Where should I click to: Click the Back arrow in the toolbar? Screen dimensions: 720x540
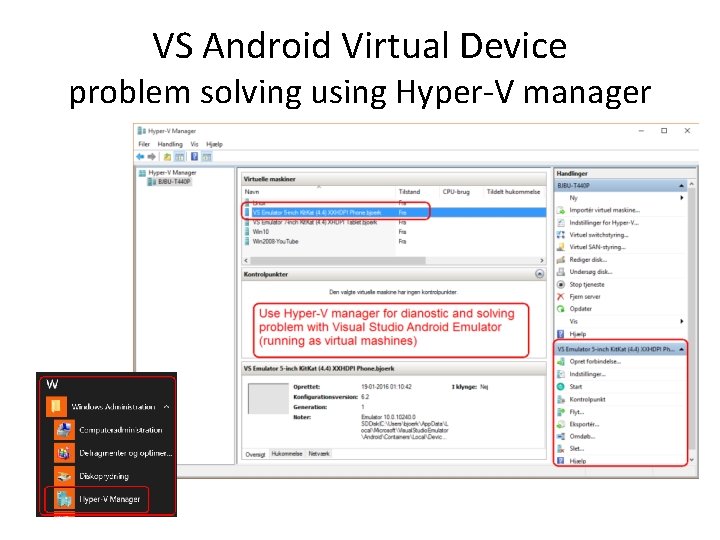[x=141, y=157]
